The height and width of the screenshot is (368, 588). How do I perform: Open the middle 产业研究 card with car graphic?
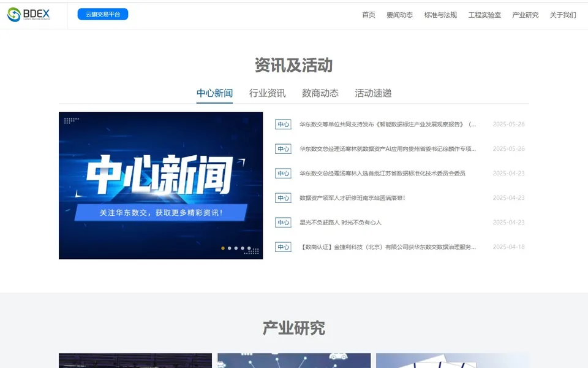pos(294,361)
